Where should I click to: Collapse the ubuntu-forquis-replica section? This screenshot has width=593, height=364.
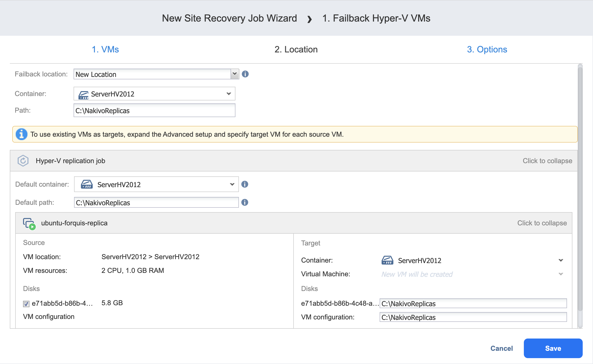[x=542, y=223]
